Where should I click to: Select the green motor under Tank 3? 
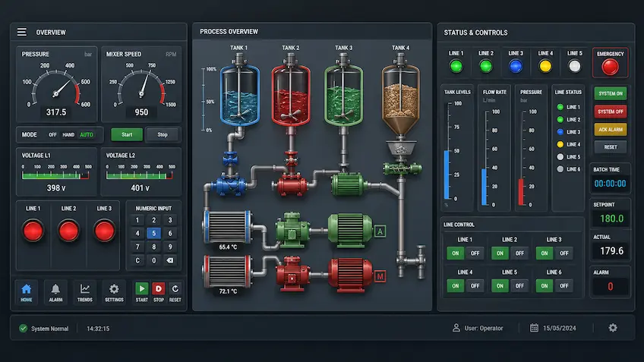(349, 184)
